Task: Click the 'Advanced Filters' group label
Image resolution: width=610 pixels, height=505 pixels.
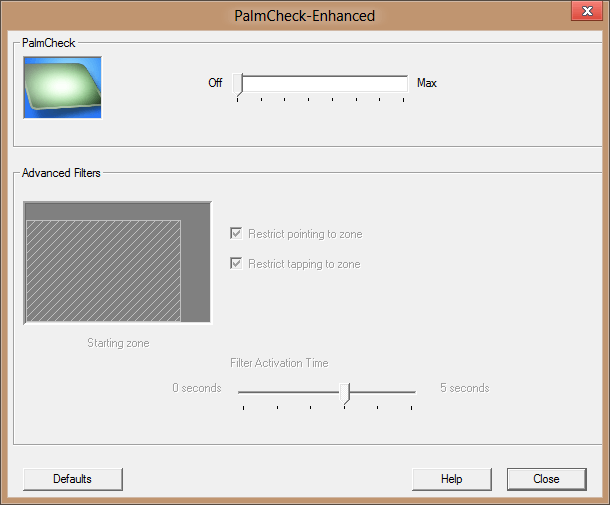Action: click(x=61, y=173)
